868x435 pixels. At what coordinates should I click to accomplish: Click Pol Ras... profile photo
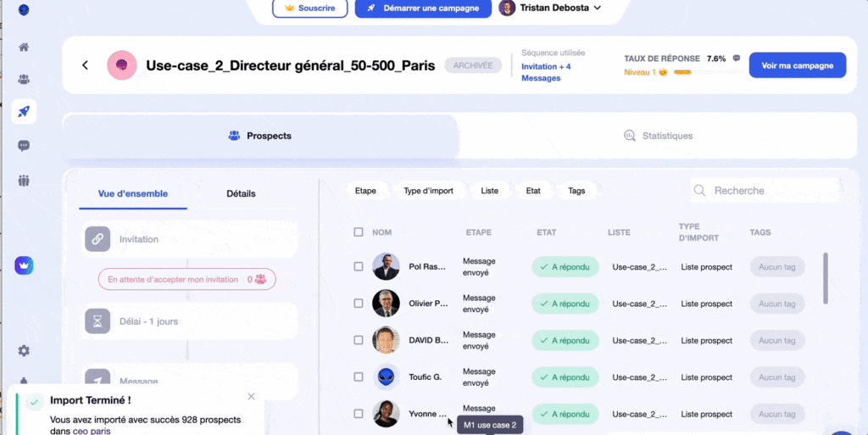coord(386,267)
